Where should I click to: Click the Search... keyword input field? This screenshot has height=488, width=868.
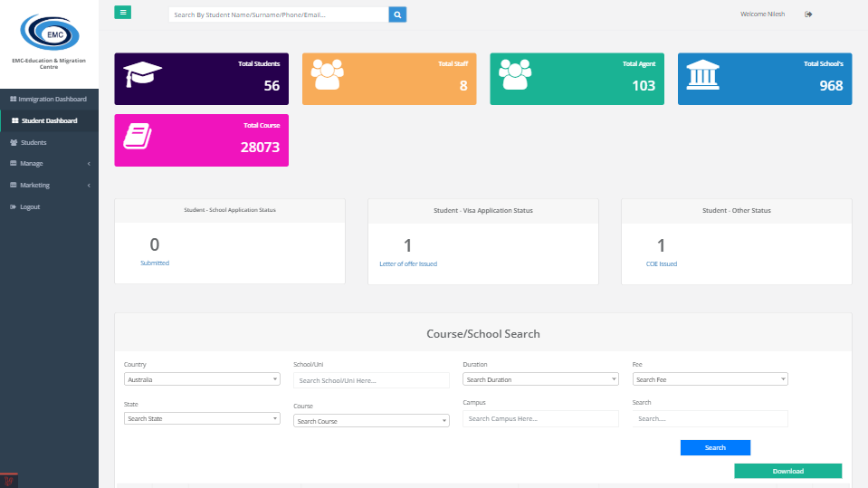coord(711,419)
